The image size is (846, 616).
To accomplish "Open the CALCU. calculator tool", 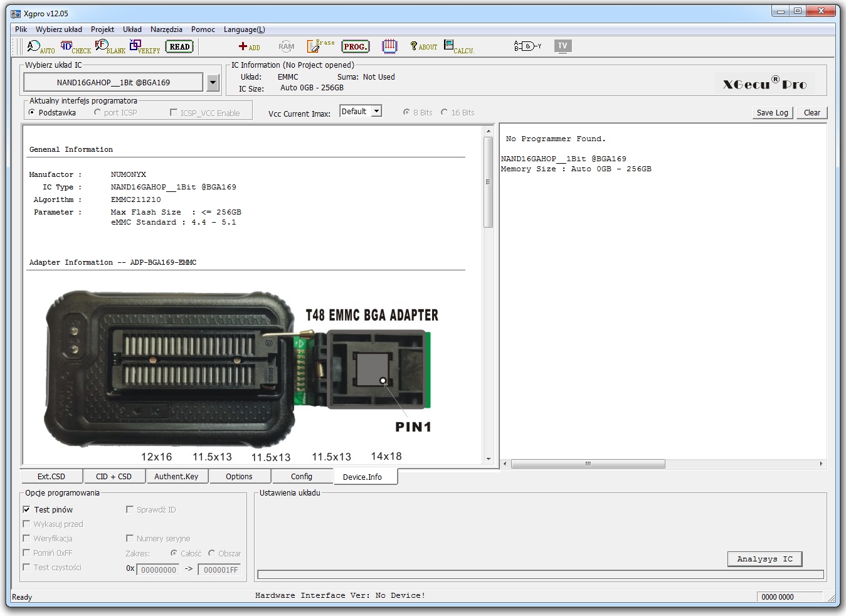I will 458,46.
